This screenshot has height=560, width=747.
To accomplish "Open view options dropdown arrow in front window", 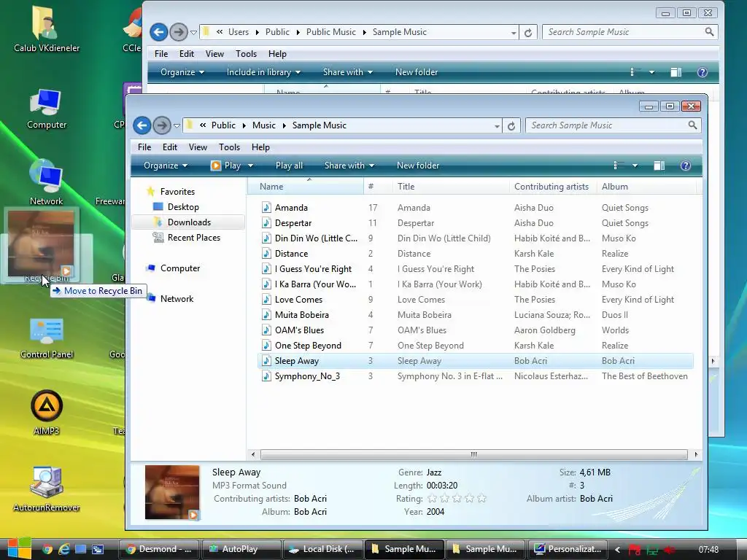I will (635, 166).
